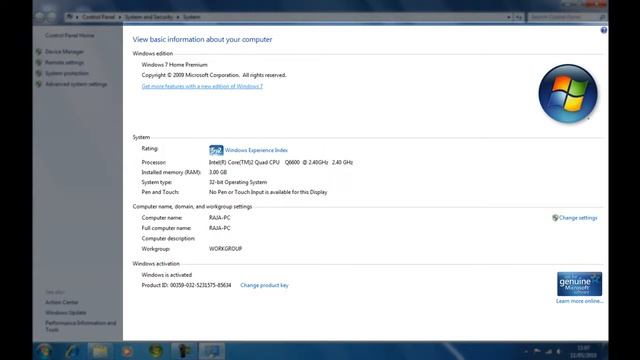This screenshot has width=640, height=360.
Task: Select the Windows 7 Home Premium text
Action: (174, 65)
